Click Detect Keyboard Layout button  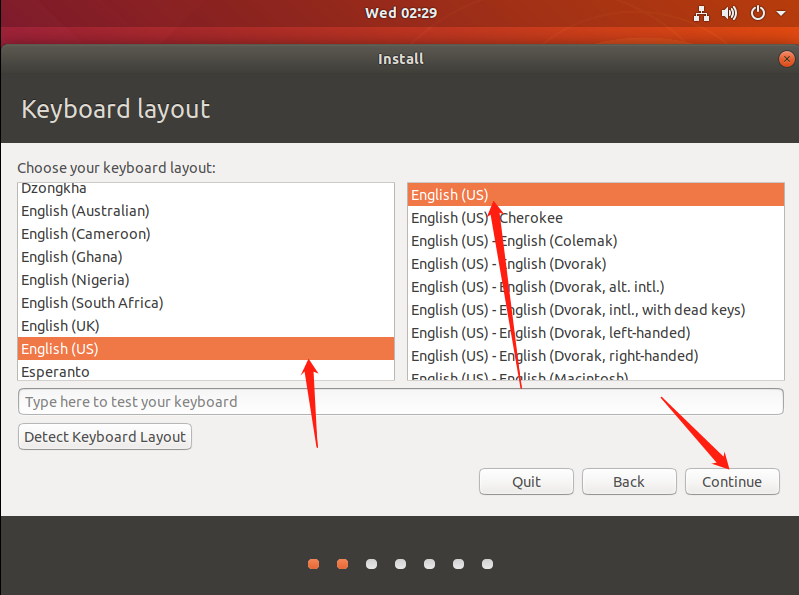point(105,437)
